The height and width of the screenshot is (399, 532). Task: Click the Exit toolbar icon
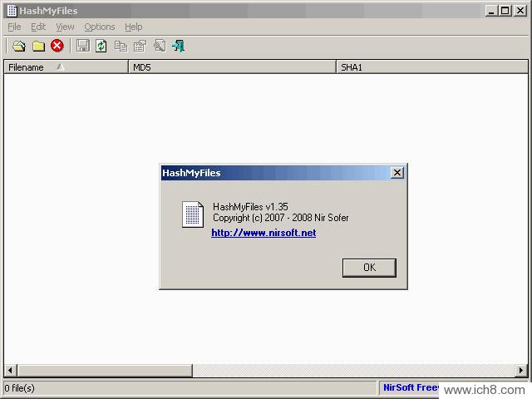(179, 46)
